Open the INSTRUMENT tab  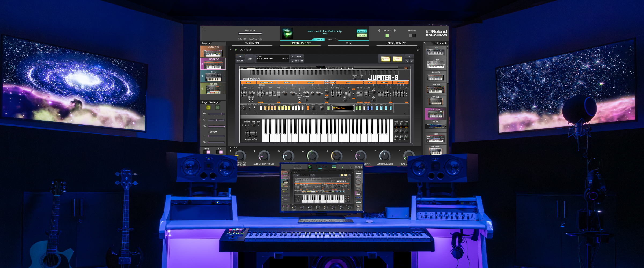[300, 43]
